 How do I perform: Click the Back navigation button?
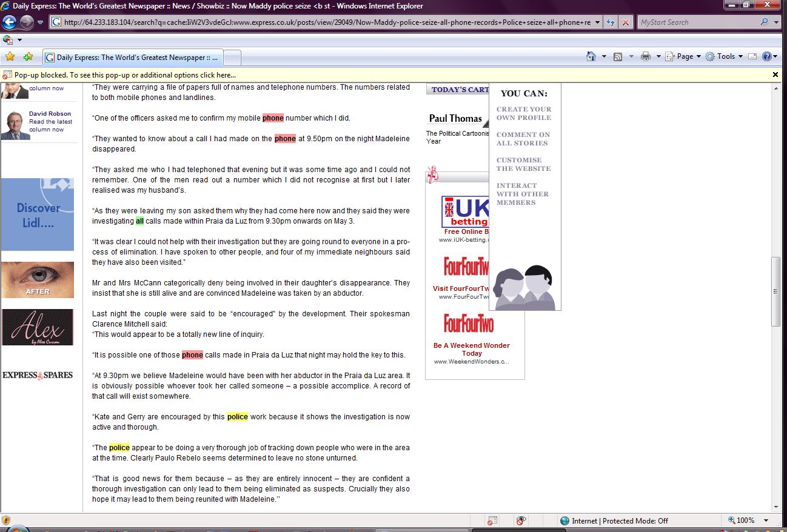coord(10,22)
